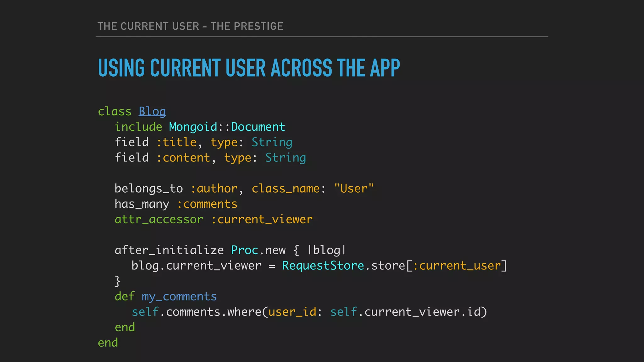
Task: Click 'attr_accessor' in the code
Action: click(x=159, y=220)
